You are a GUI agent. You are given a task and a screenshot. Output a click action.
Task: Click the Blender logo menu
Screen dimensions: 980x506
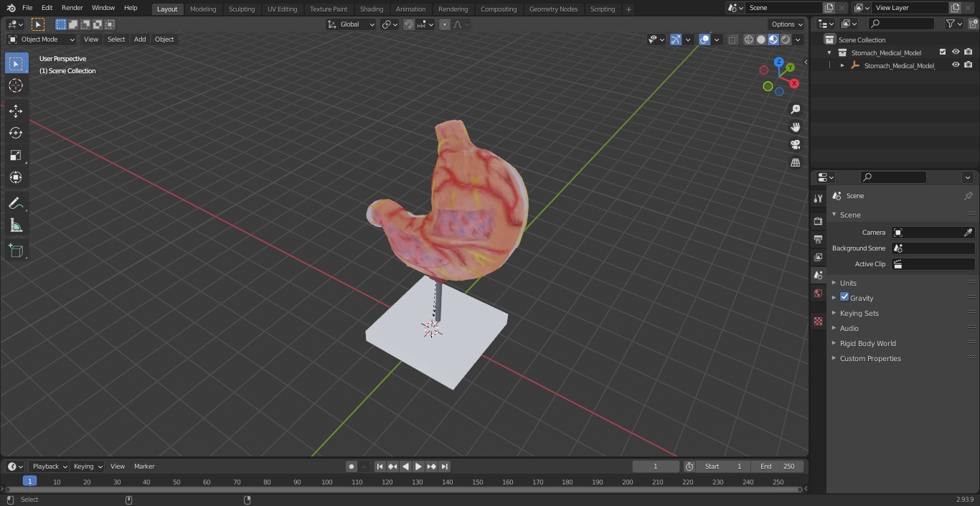tap(11, 8)
